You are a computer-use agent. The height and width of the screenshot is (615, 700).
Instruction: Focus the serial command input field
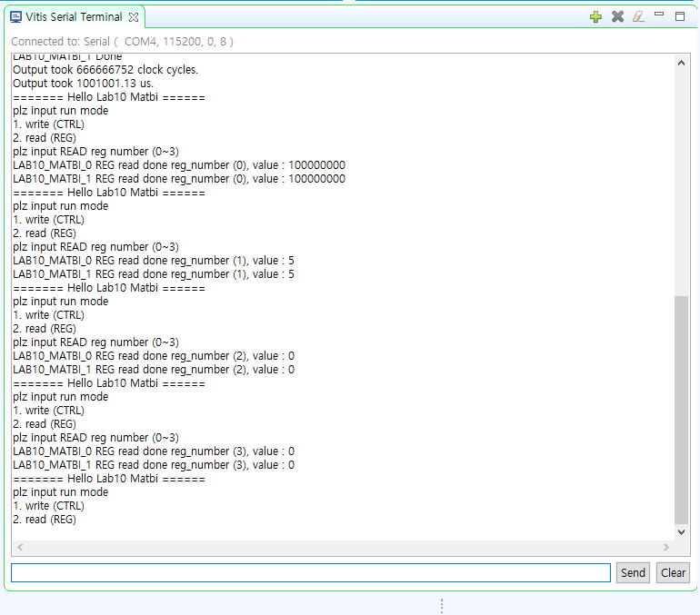click(x=311, y=572)
